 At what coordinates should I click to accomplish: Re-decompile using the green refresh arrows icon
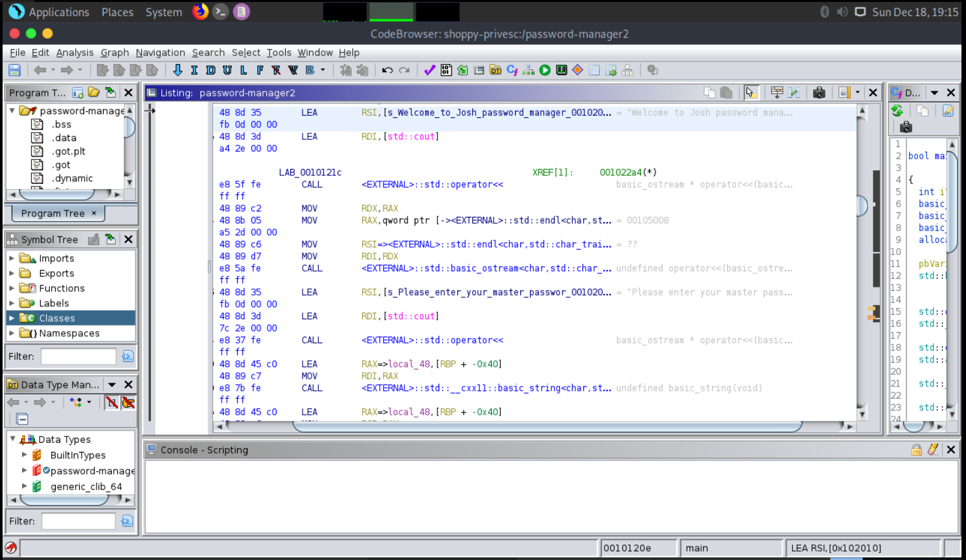tap(897, 111)
